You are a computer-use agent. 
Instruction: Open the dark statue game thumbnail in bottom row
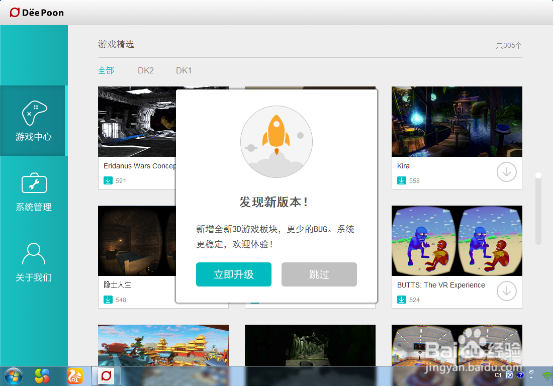coord(310,346)
